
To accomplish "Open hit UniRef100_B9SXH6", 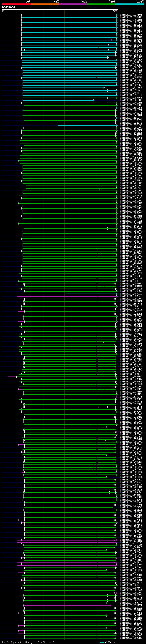I will 131,17.
